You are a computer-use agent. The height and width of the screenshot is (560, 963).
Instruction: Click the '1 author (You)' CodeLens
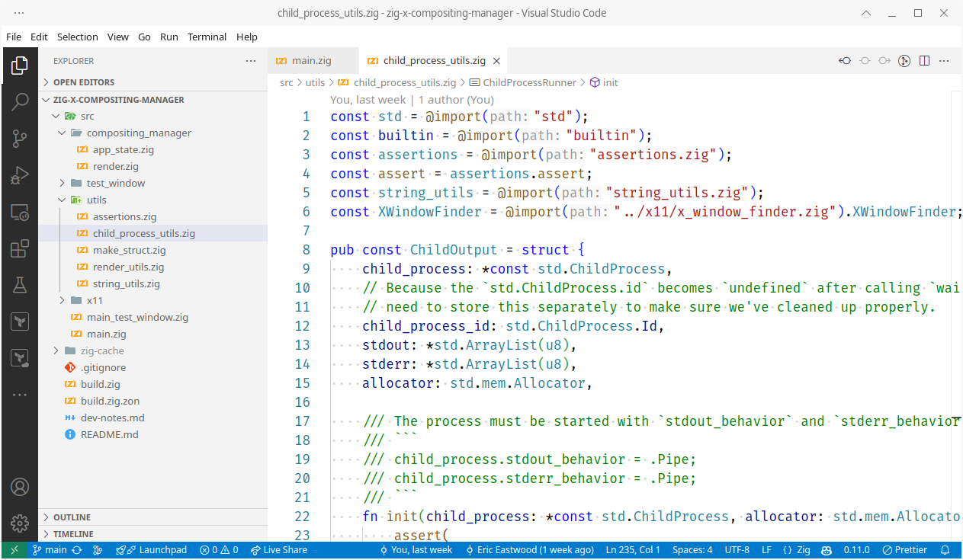[x=456, y=100]
